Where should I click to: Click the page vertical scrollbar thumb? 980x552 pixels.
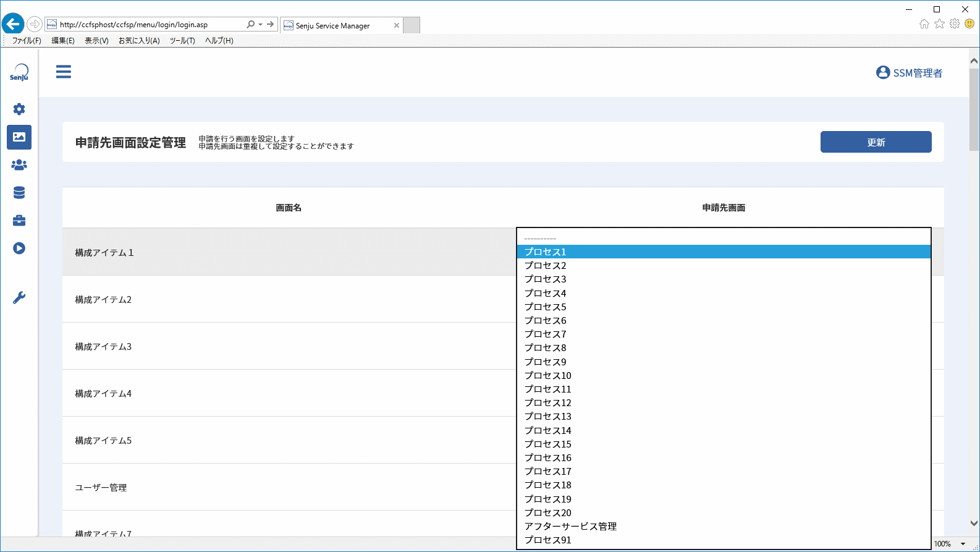pyautogui.click(x=974, y=109)
